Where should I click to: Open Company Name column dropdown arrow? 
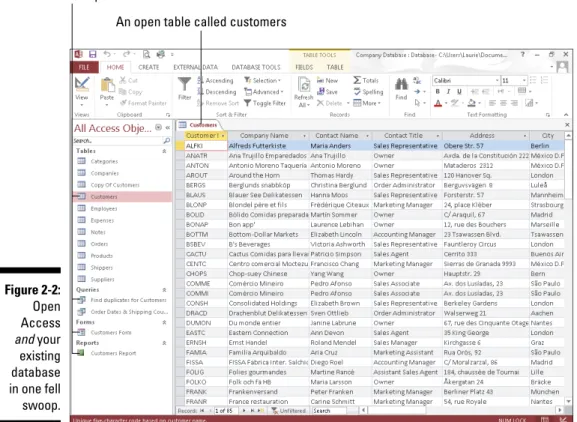[304, 136]
